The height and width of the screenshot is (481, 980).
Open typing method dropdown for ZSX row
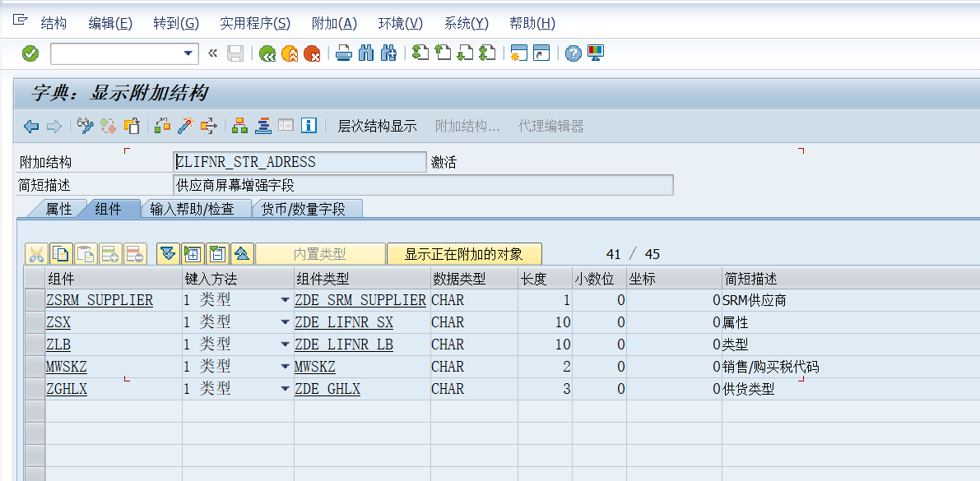[285, 322]
